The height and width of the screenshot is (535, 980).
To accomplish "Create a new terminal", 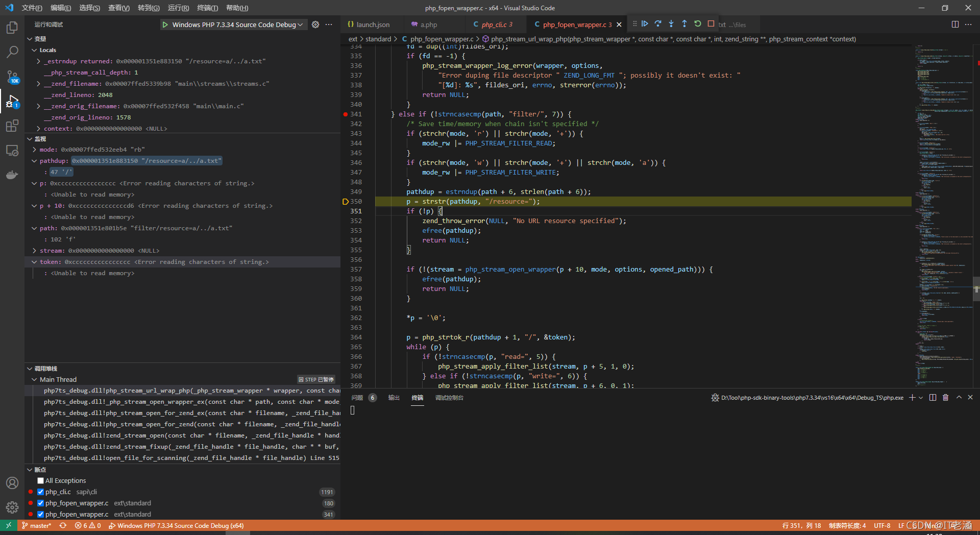I will pos(912,398).
